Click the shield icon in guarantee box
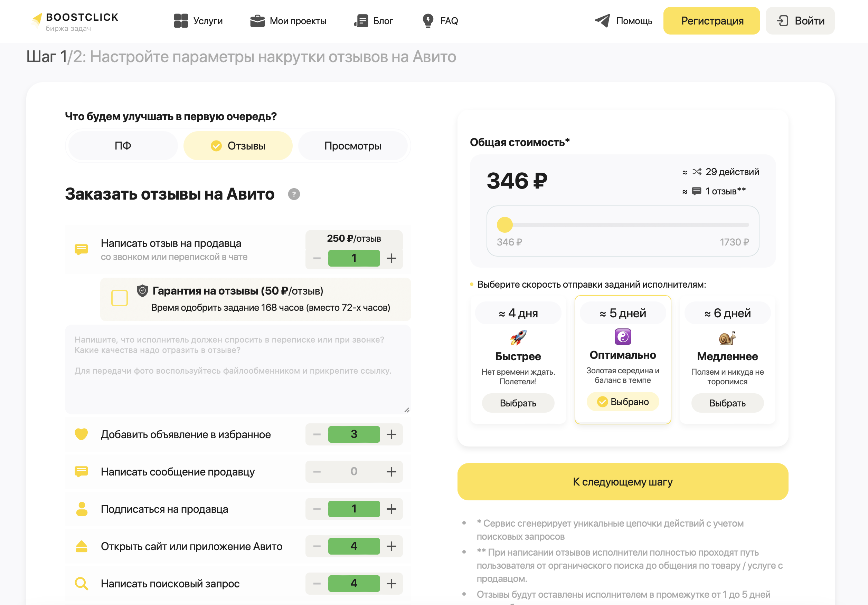Image resolution: width=868 pixels, height=605 pixels. coord(142,291)
